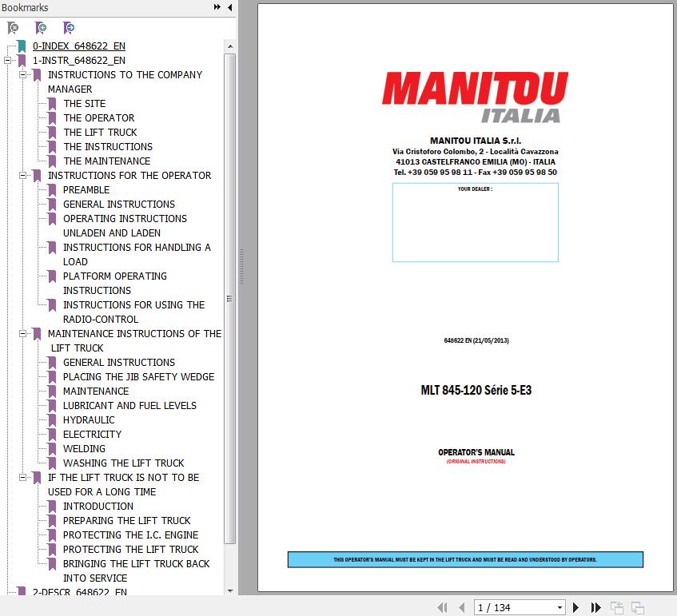Viewport: 677px width, 616px height.
Task: Jump to THE MAINTENANCE bookmark
Action: 107,161
